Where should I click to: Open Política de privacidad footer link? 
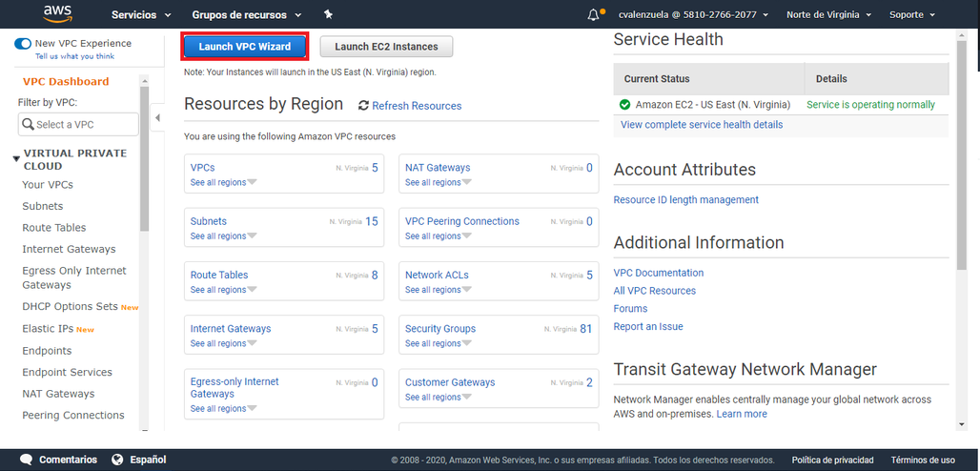832,460
